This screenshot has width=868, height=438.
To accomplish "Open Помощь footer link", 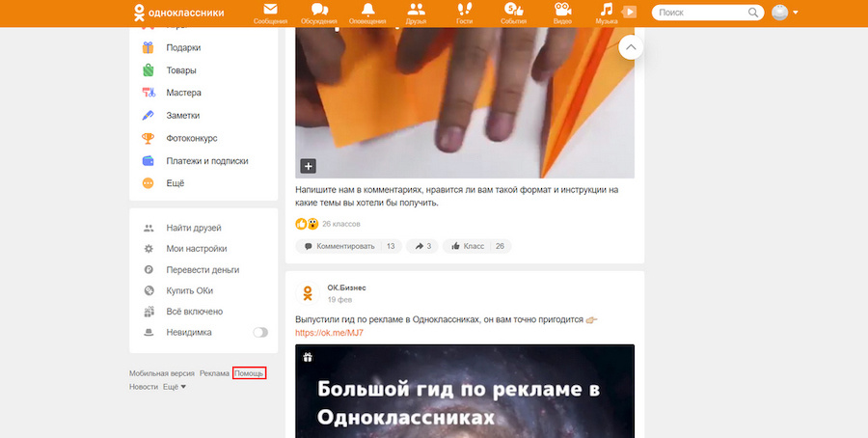I will [x=249, y=373].
